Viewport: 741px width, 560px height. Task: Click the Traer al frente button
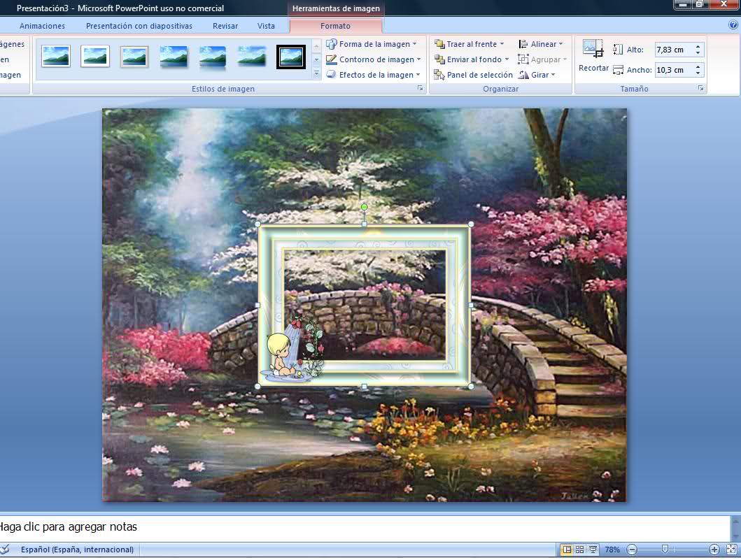click(x=466, y=44)
